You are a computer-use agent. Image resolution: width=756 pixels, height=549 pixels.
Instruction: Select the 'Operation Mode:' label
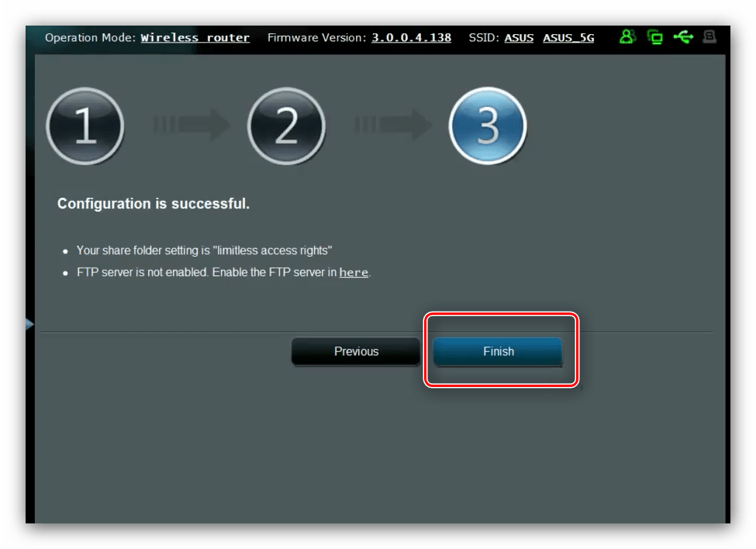91,37
